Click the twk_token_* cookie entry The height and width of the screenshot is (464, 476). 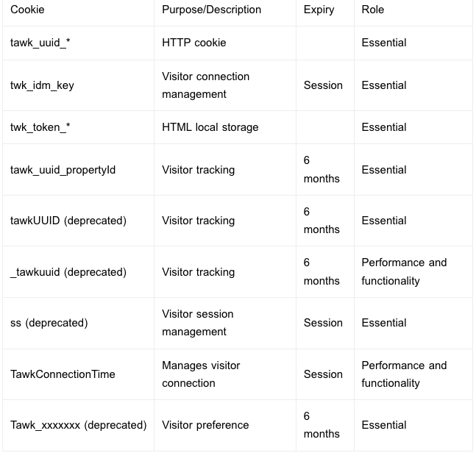[x=40, y=127]
